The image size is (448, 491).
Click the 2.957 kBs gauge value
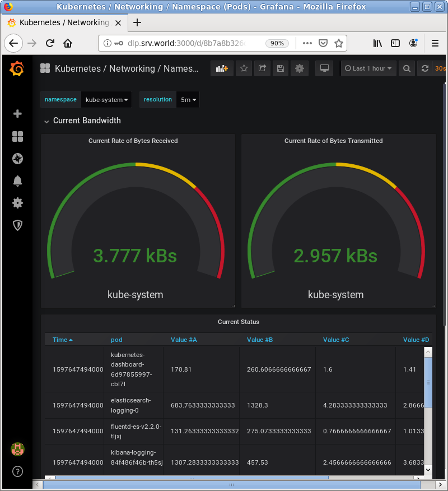pos(335,256)
